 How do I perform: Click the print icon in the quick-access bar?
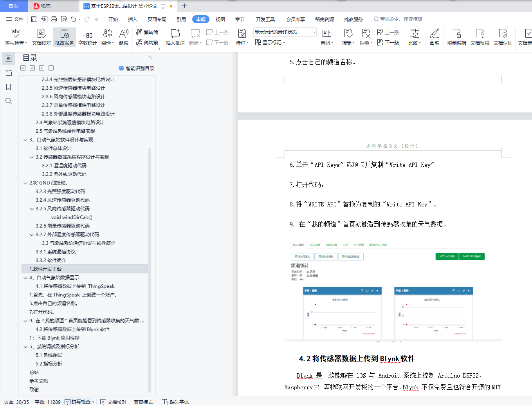(54, 19)
